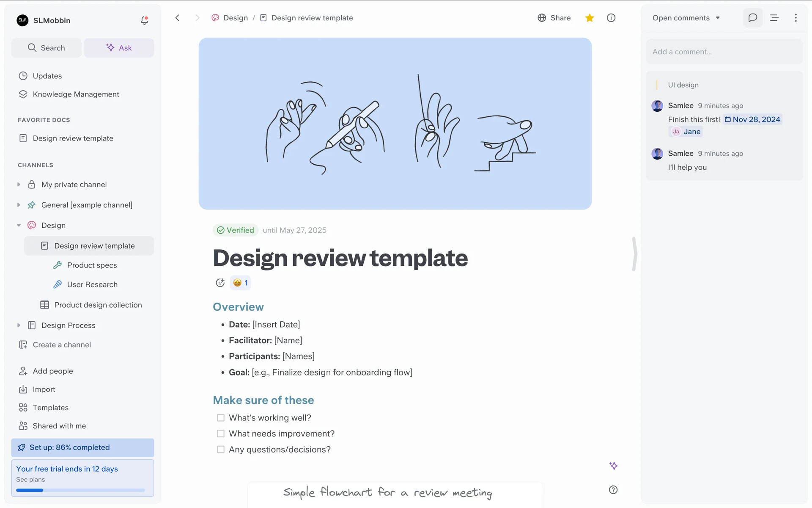Click the add emoji reaction icon

220,283
